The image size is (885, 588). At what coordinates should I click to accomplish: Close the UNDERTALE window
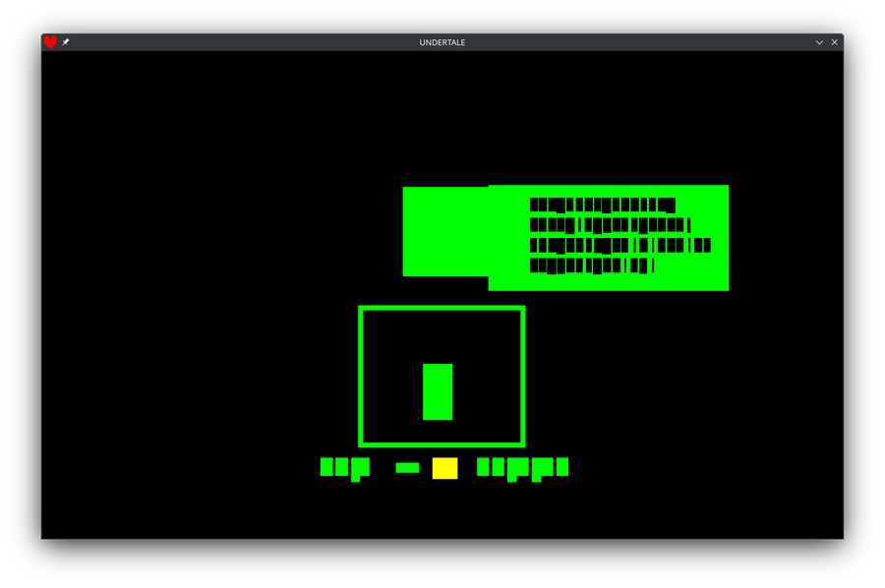pos(834,42)
